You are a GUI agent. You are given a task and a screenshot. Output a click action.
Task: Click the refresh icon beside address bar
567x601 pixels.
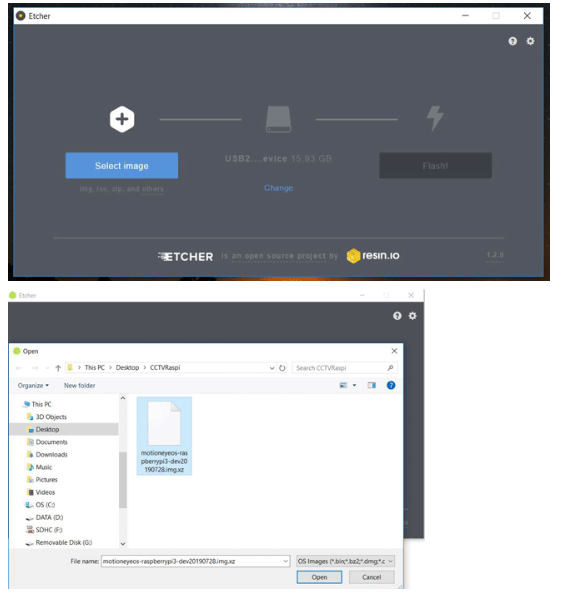282,368
